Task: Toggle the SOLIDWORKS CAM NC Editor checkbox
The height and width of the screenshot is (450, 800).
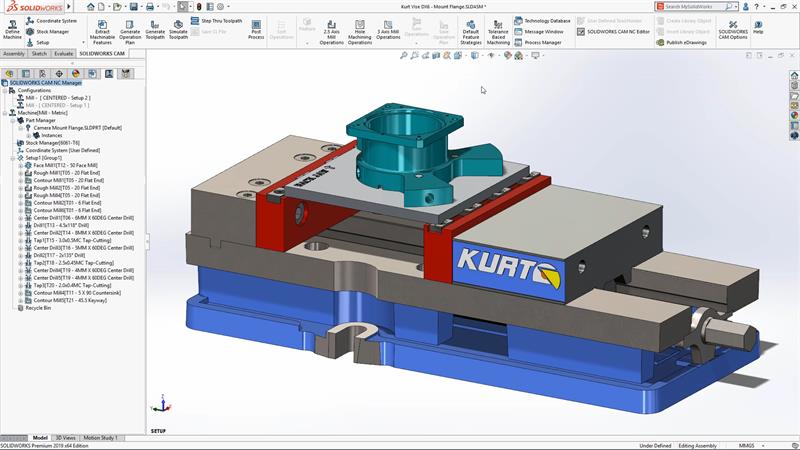Action: (581, 32)
